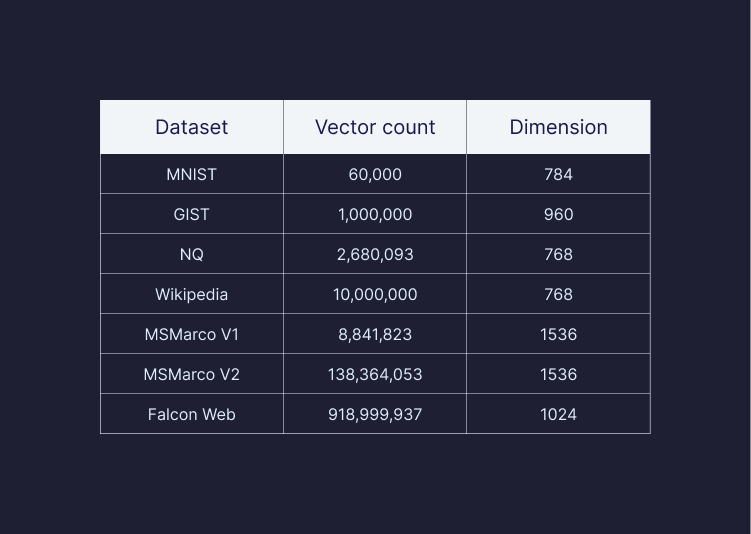The image size is (751, 534).
Task: Select the GIST dataset cell
Action: tap(191, 214)
